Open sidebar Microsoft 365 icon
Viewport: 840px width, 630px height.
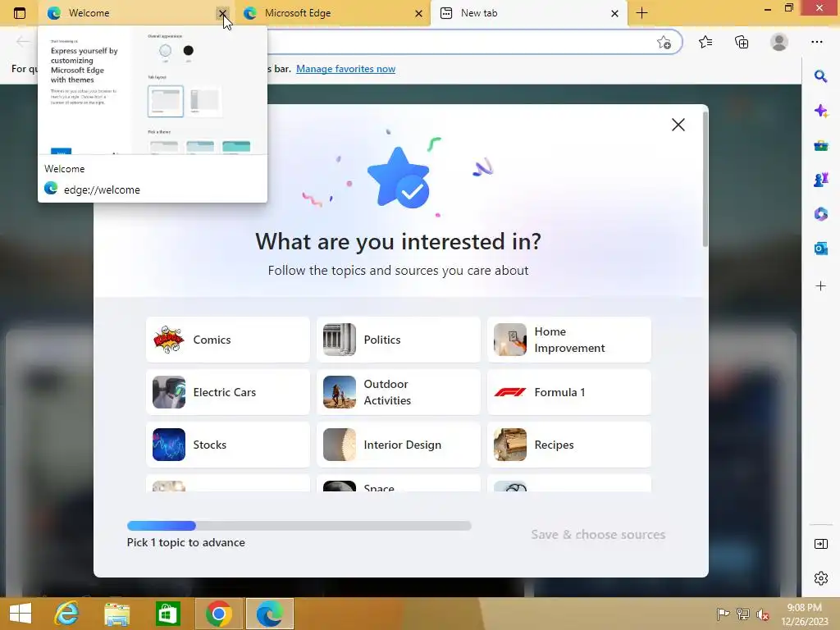point(820,214)
